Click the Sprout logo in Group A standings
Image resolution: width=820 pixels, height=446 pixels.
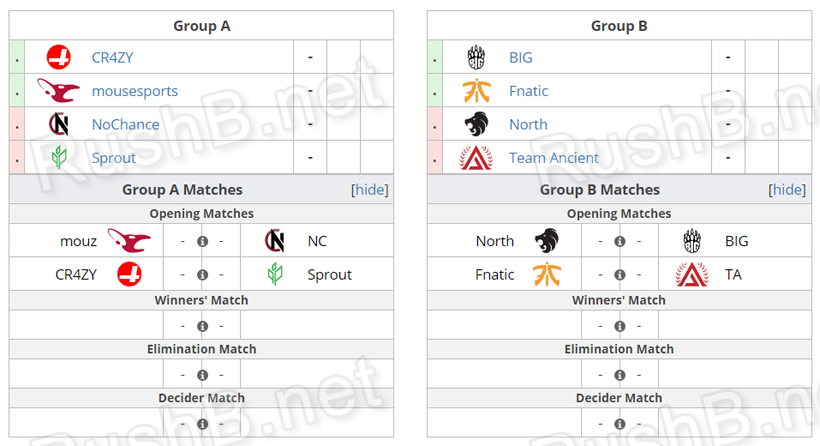(x=59, y=157)
